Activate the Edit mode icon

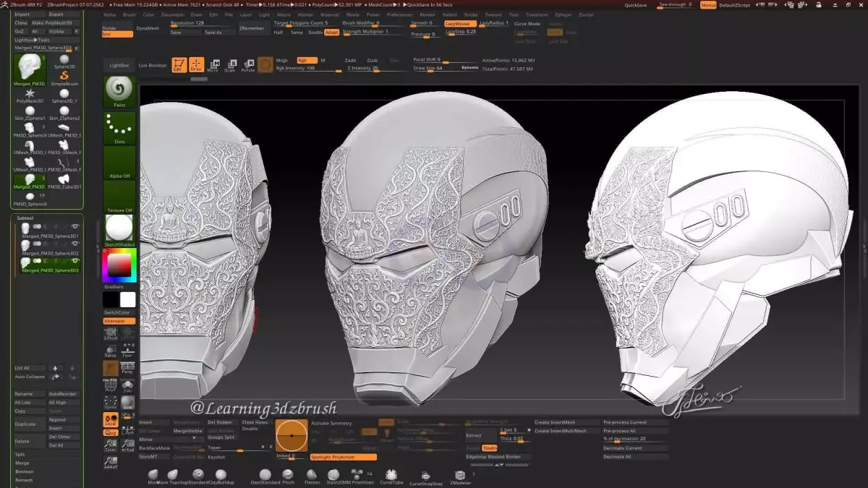point(179,65)
